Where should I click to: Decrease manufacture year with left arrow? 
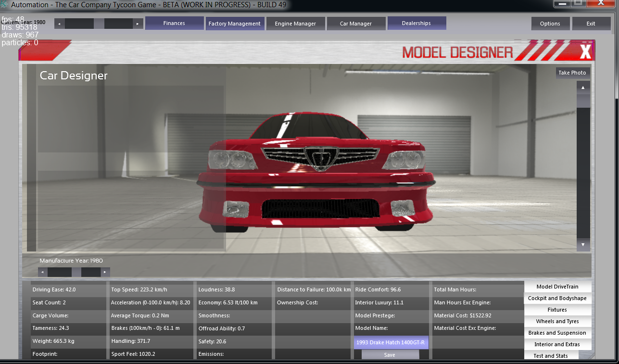click(43, 272)
